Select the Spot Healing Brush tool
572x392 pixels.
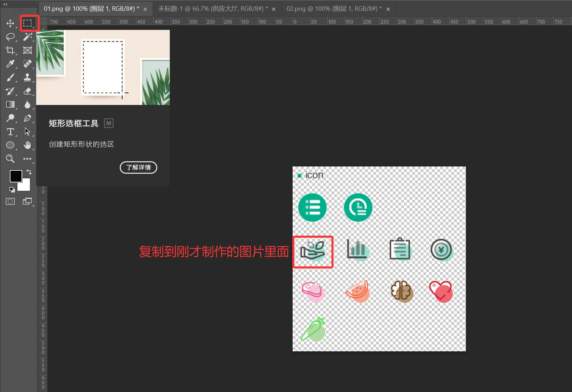coord(27,64)
